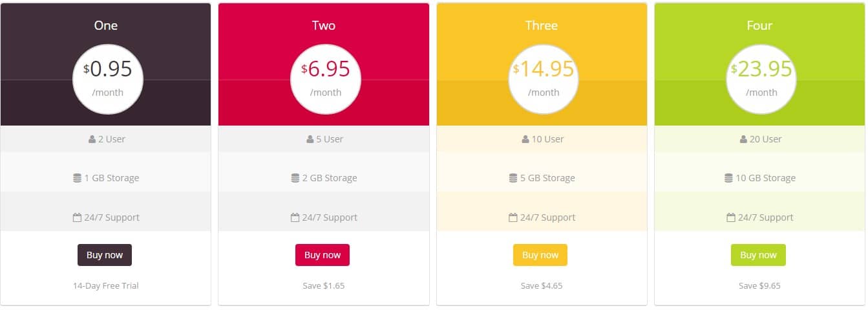The width and height of the screenshot is (868, 310).
Task: Click the 14-Day Free Trial text
Action: [x=105, y=285]
